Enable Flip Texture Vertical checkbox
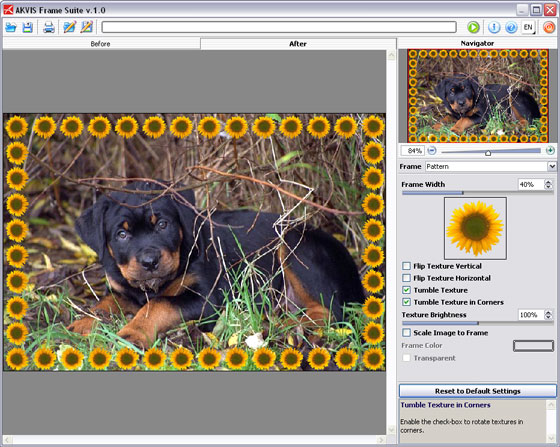Image resolution: width=560 pixels, height=447 pixels. click(x=406, y=266)
